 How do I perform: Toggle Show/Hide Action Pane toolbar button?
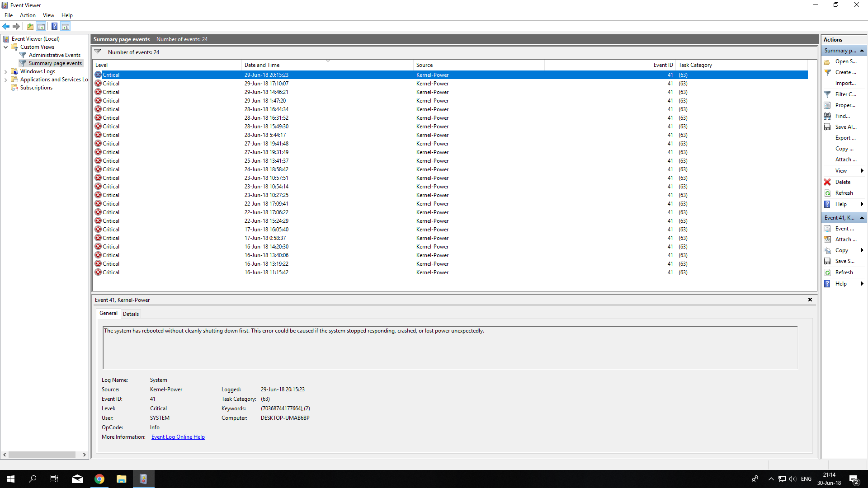coord(66,26)
